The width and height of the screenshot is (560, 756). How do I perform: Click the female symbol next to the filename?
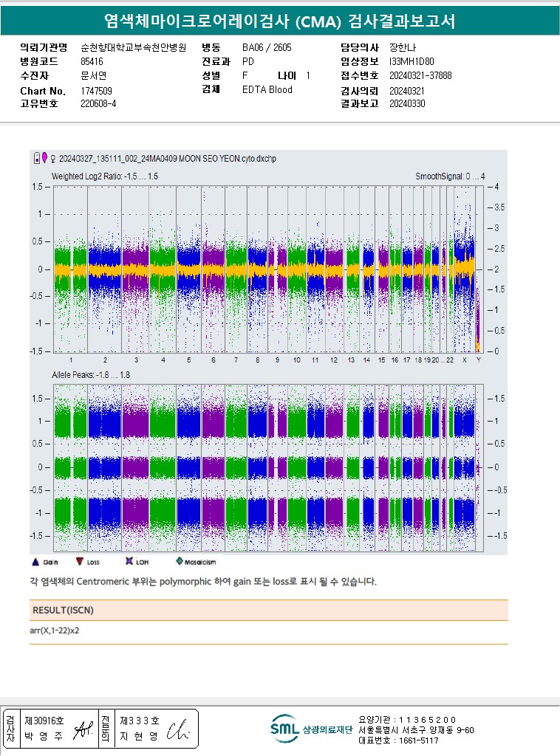pyautogui.click(x=52, y=158)
